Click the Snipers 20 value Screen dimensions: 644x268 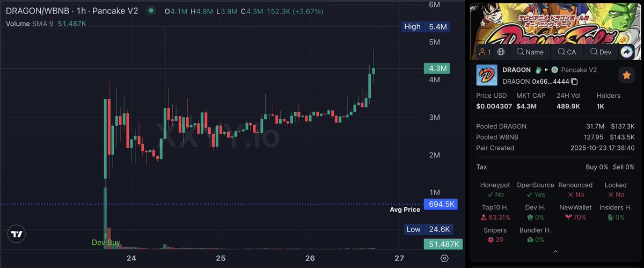click(x=499, y=240)
